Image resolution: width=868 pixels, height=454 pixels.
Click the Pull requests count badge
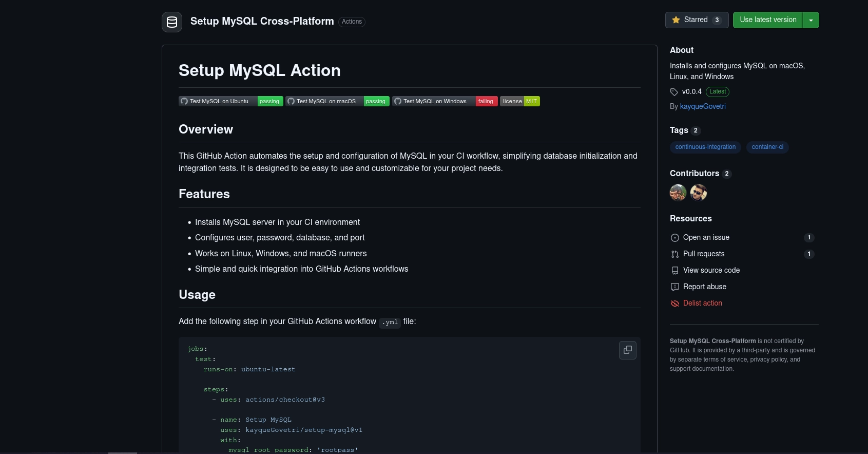[x=809, y=254]
